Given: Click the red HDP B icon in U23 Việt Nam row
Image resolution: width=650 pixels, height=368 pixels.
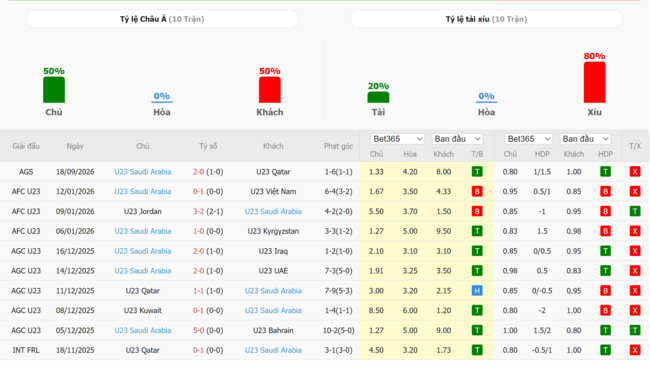Looking at the screenshot, I should 606,191.
